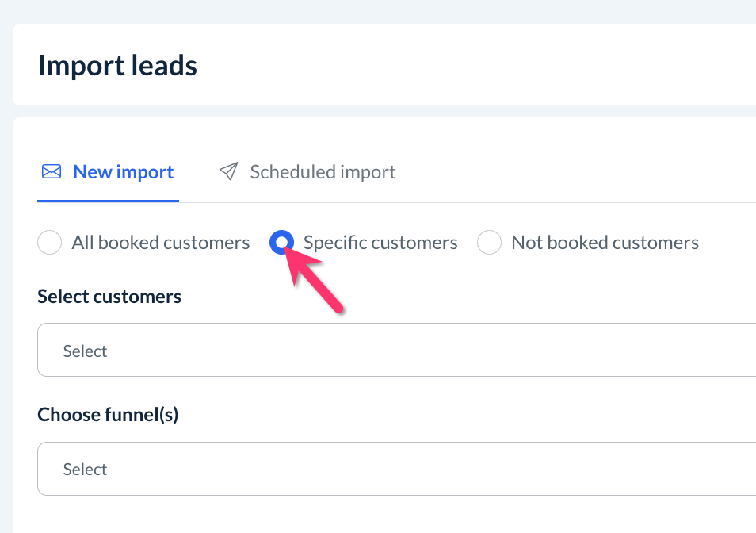
Task: Select the Specific customers radio button
Action: point(281,243)
